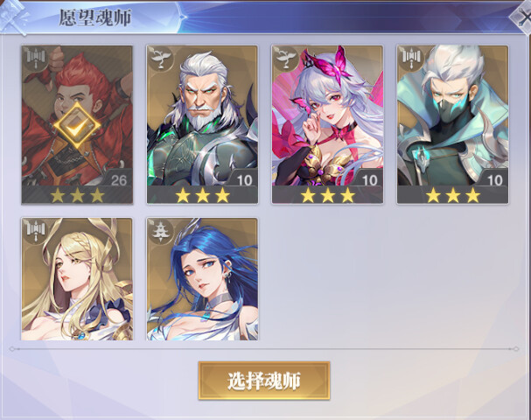Click three-star rating under butterfly hero
This screenshot has width=531, height=420.
(x=328, y=195)
